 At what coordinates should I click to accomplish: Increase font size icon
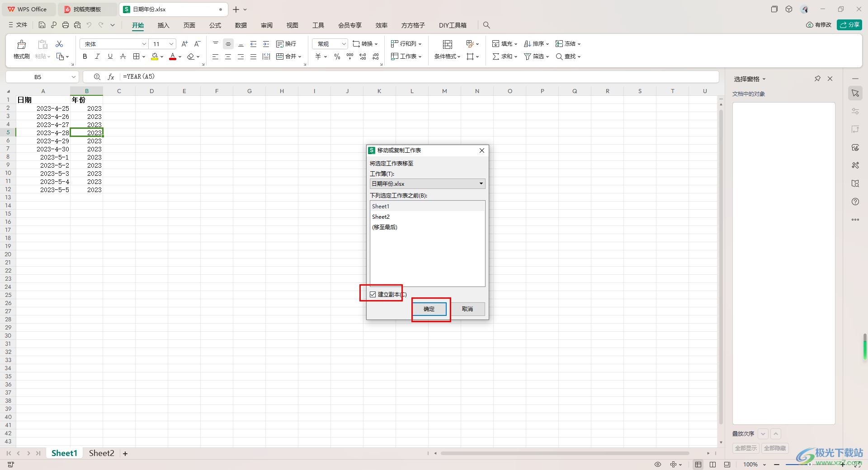click(184, 44)
